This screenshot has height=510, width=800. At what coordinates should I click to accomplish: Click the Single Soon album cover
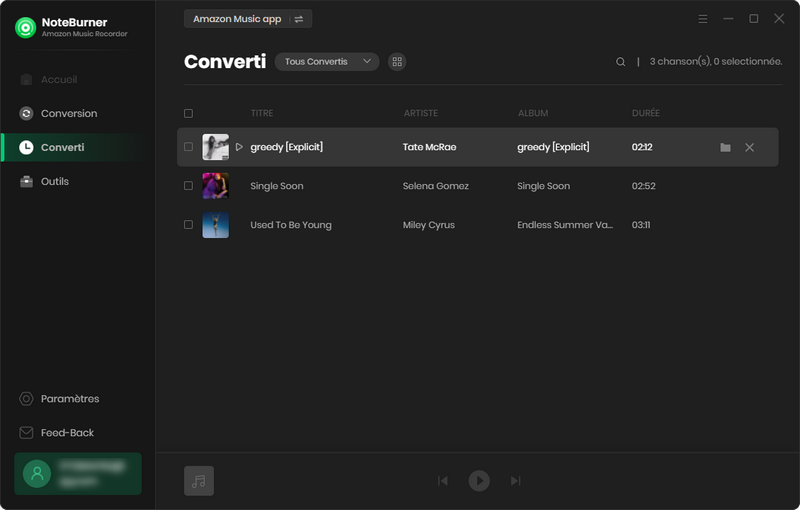point(215,186)
